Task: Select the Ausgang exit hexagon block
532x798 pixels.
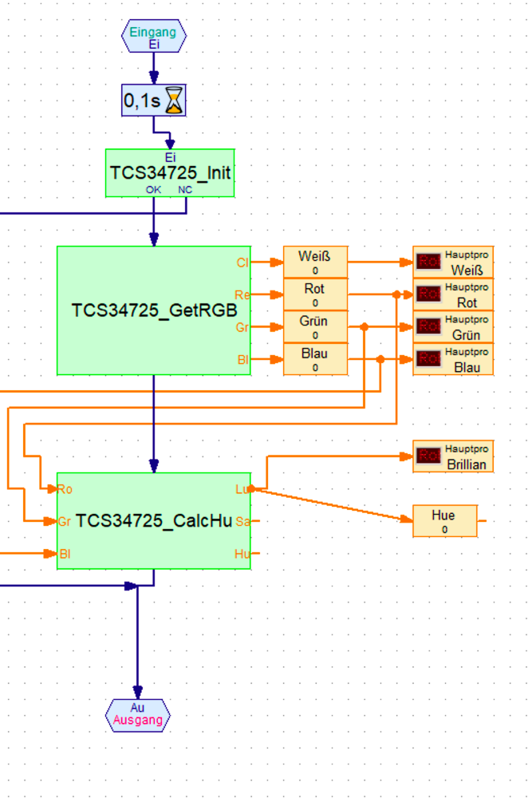Action: (x=138, y=715)
